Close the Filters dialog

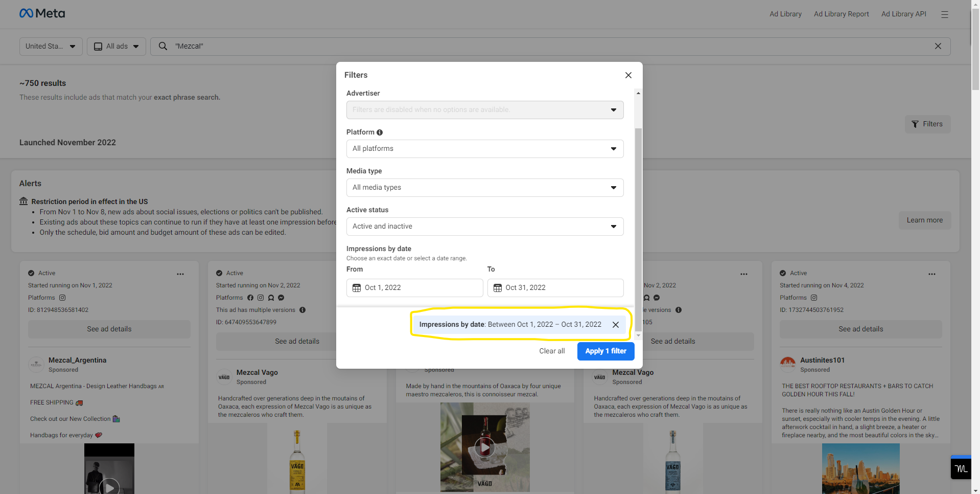(x=628, y=75)
